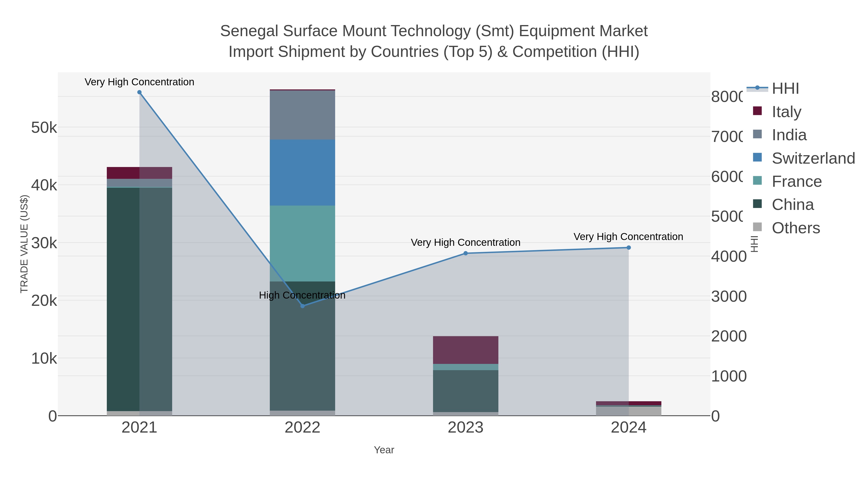
Task: Click the 4000 right HHI axis tick
Action: 729,257
